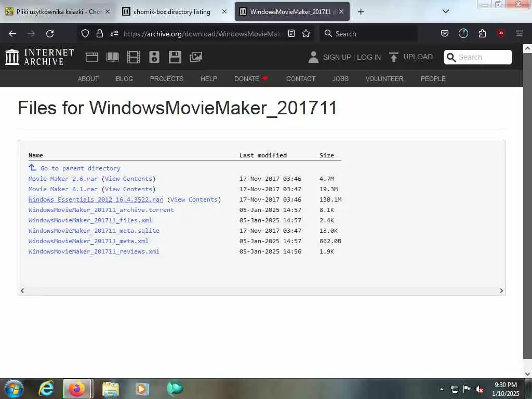Go back with the browser back arrow
The height and width of the screenshot is (399, 532).
click(12, 34)
